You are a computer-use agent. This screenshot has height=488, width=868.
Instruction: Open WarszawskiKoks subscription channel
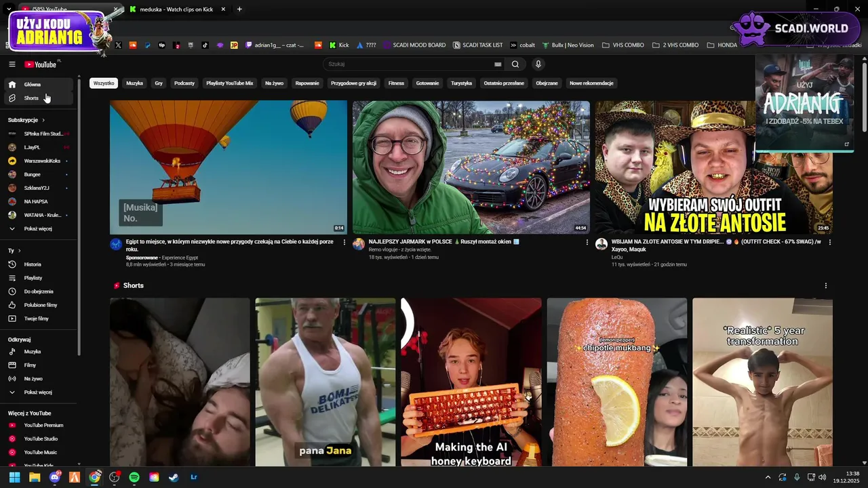point(39,161)
